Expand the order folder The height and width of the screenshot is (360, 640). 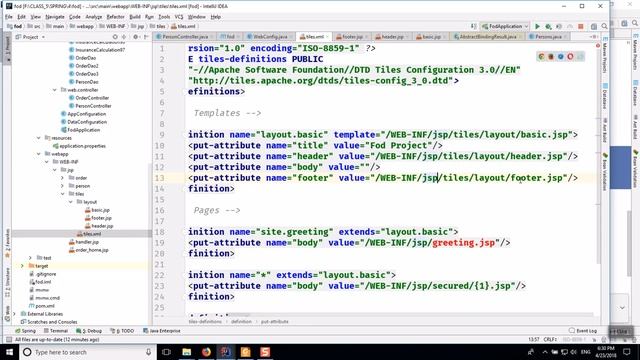point(62,178)
